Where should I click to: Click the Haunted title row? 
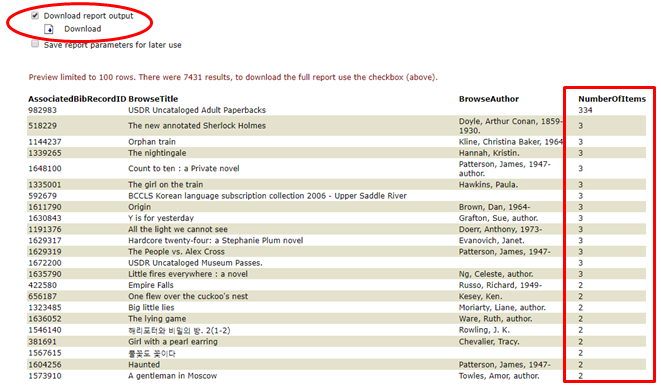[x=336, y=364]
